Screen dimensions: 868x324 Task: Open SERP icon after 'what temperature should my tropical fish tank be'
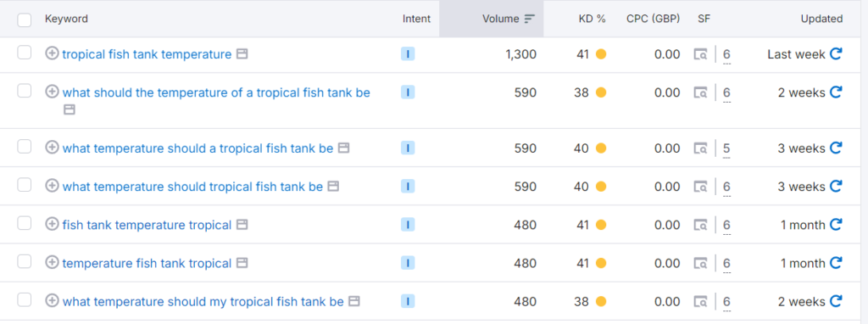[354, 302]
